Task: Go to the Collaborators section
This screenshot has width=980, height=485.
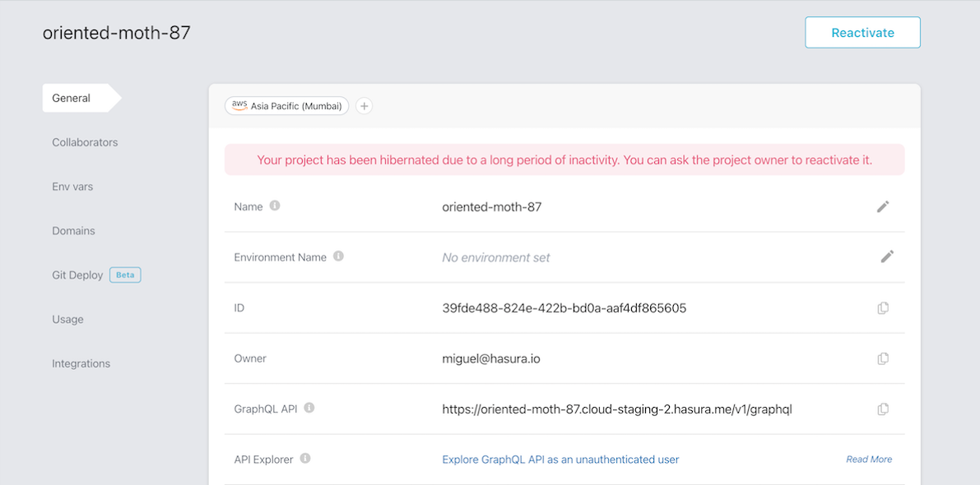Action: click(x=85, y=142)
